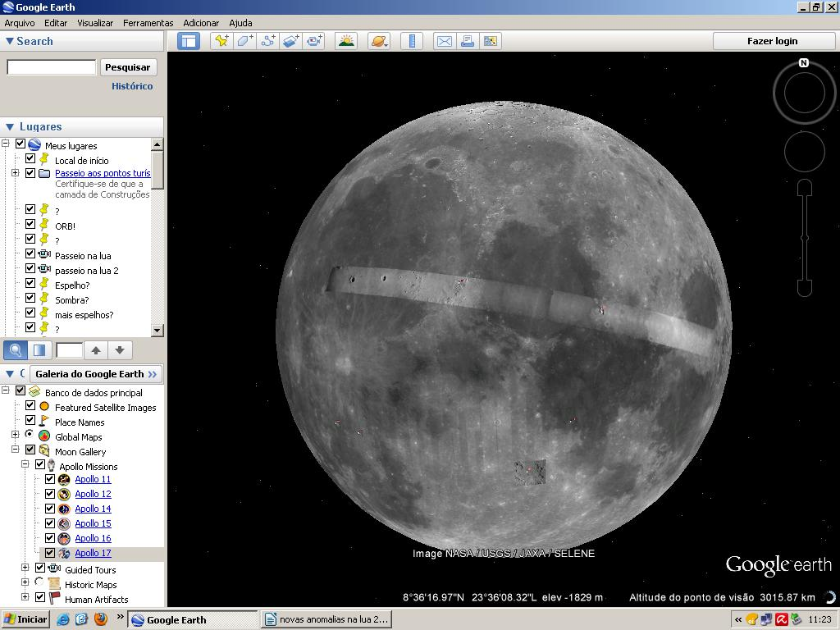The height and width of the screenshot is (630, 840).
Task: Expand Passeio aos pontos turísticos folder
Action: pos(15,173)
